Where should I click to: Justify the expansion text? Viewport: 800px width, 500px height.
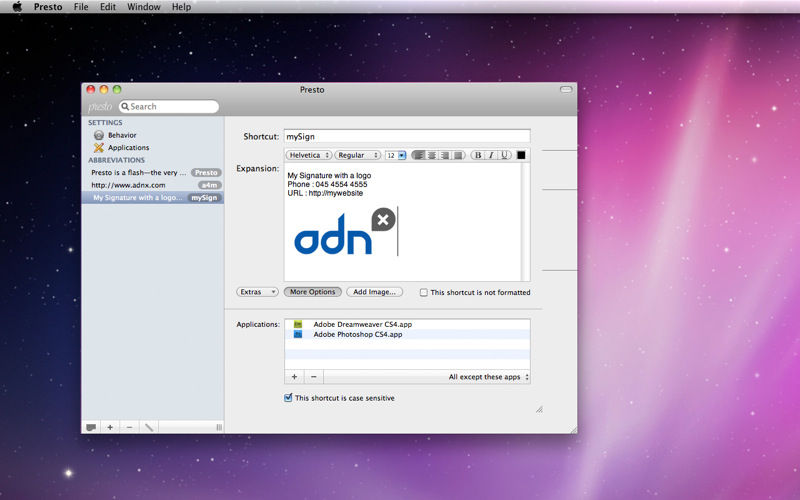click(x=458, y=155)
